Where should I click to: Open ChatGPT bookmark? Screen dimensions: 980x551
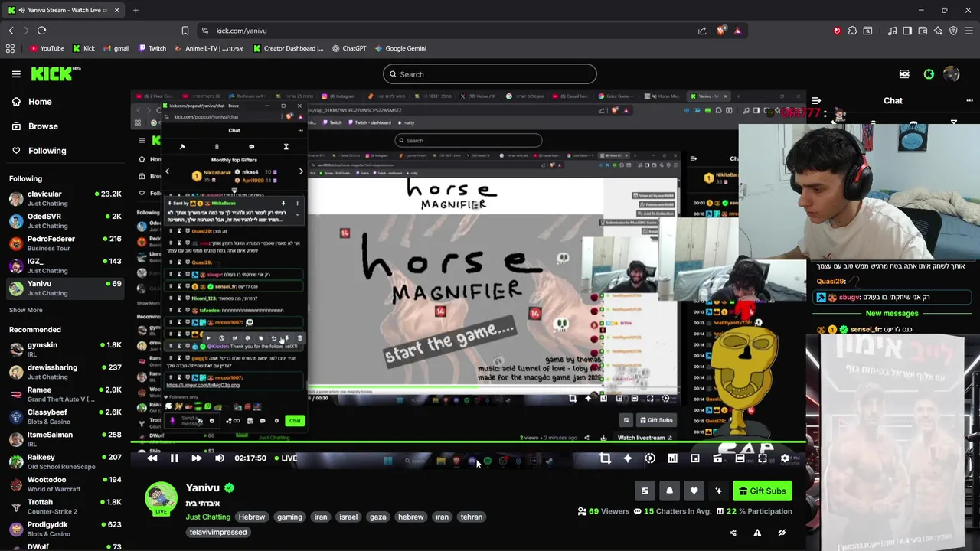[349, 48]
